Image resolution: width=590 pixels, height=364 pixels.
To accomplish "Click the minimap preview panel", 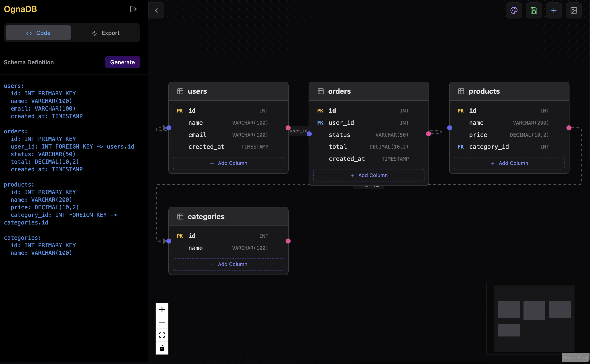I will click(x=534, y=318).
